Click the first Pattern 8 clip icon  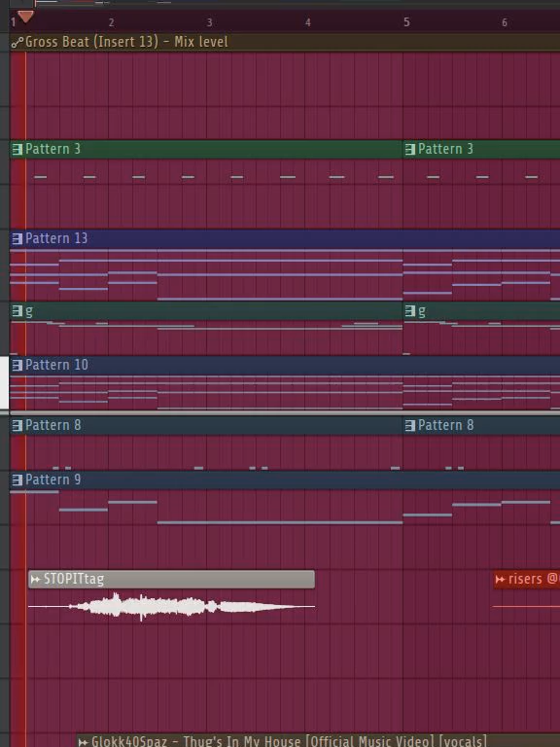coord(17,425)
